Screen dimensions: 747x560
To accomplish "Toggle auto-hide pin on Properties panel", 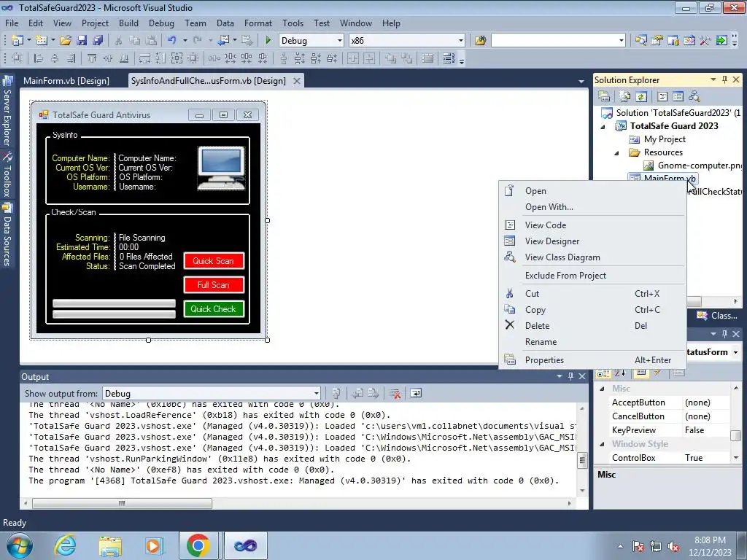I will pyautogui.click(x=724, y=334).
